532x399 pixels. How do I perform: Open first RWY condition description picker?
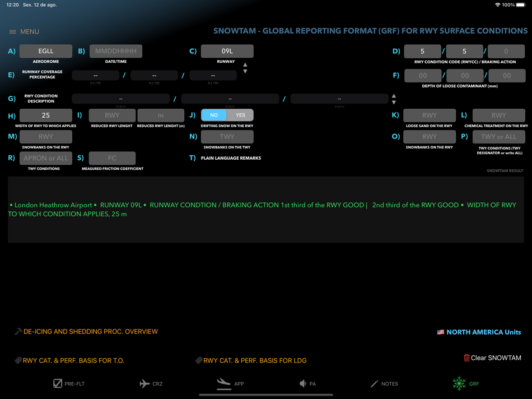(121, 99)
